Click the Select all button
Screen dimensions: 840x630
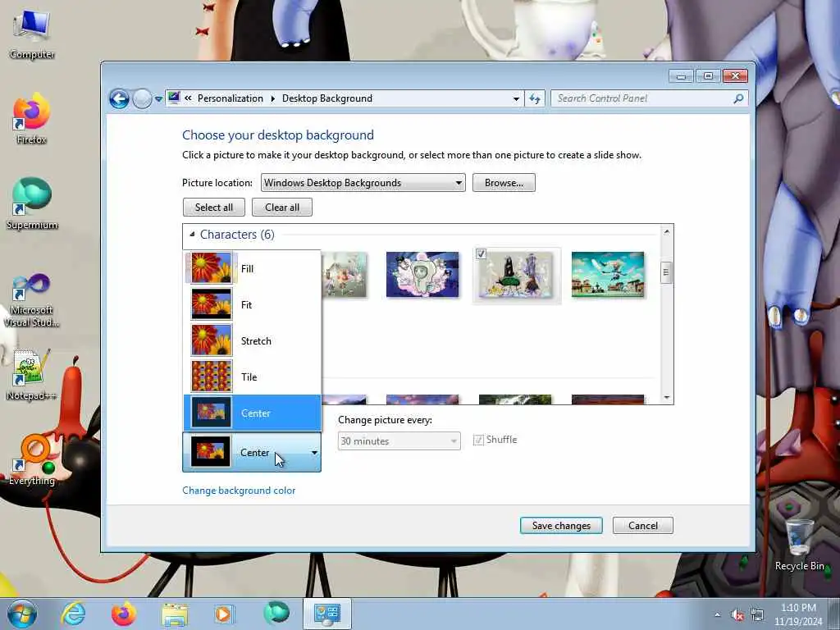click(214, 208)
